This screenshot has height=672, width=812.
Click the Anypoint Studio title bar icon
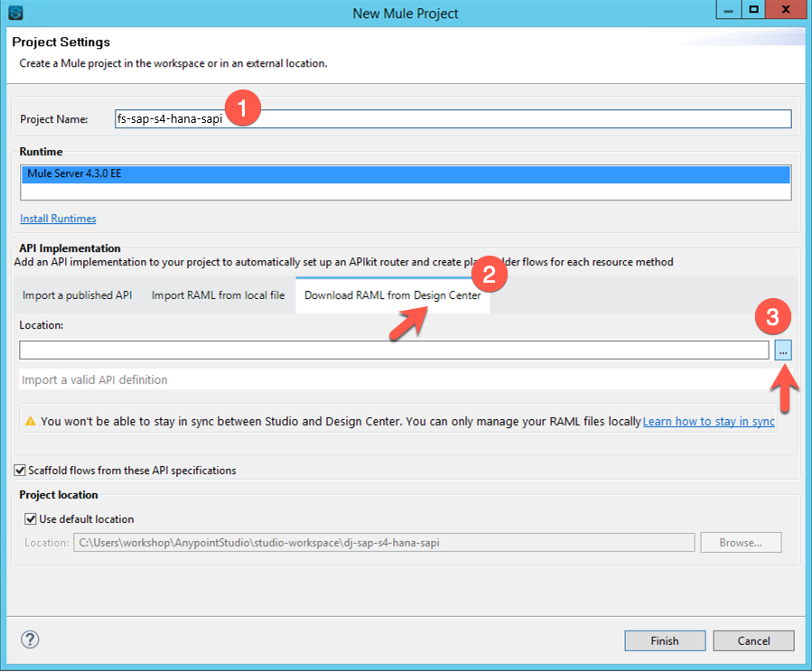[x=15, y=13]
